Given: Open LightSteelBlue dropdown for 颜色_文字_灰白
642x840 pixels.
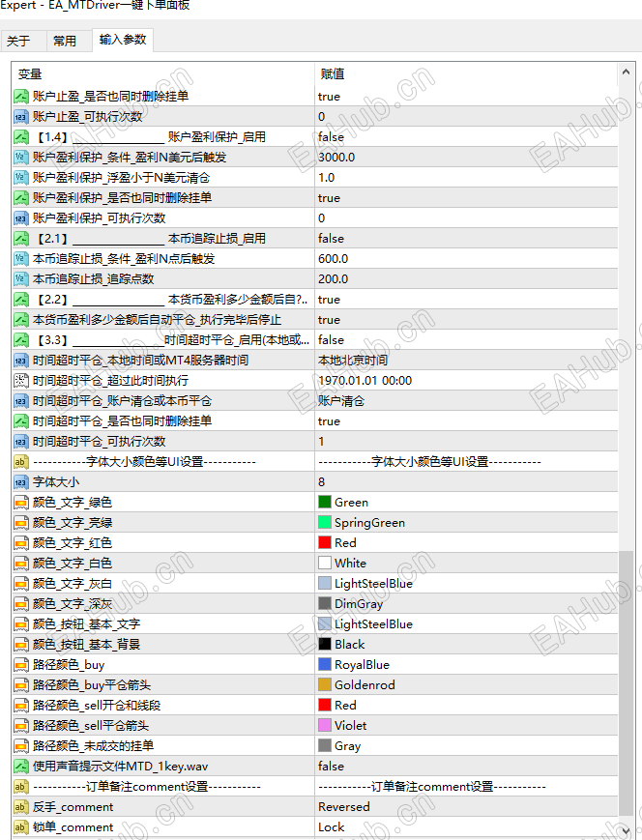Looking at the screenshot, I should click(466, 584).
